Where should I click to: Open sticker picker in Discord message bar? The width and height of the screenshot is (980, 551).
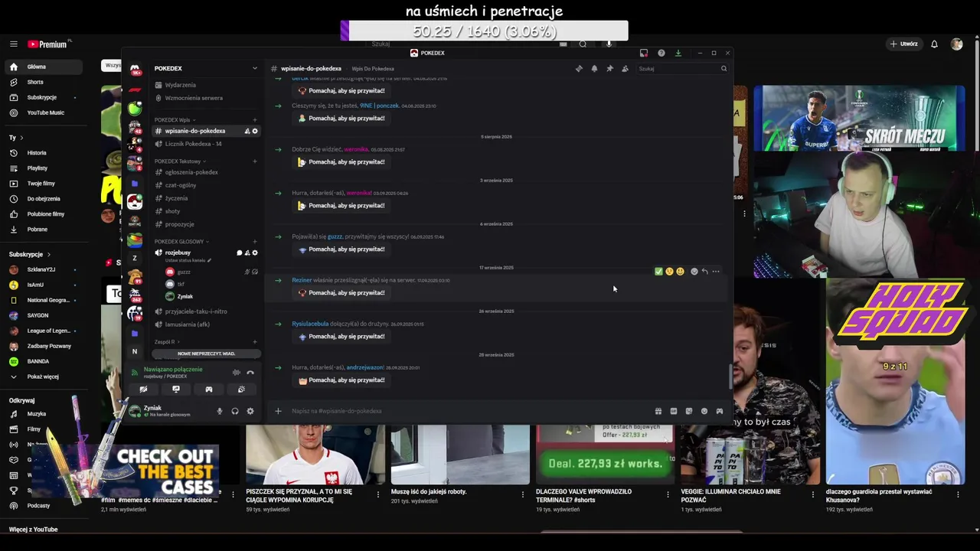tap(689, 411)
